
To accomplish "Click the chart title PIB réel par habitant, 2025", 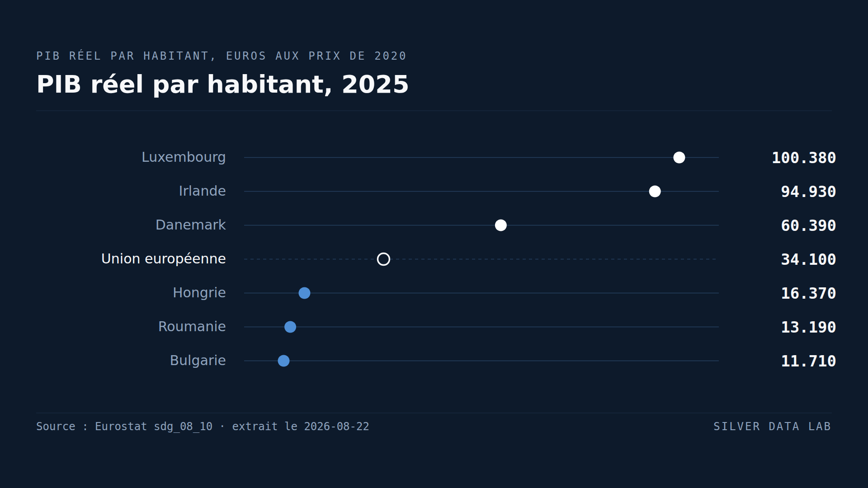I will point(222,84).
